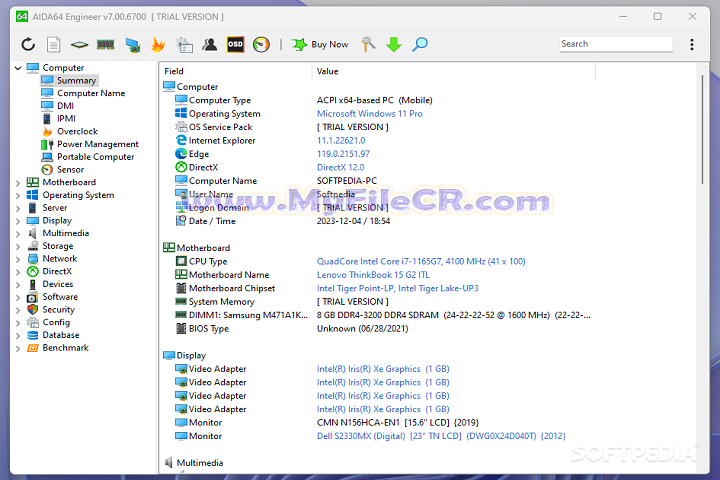Select the Date / Time row
The image size is (720, 480).
tap(377, 221)
